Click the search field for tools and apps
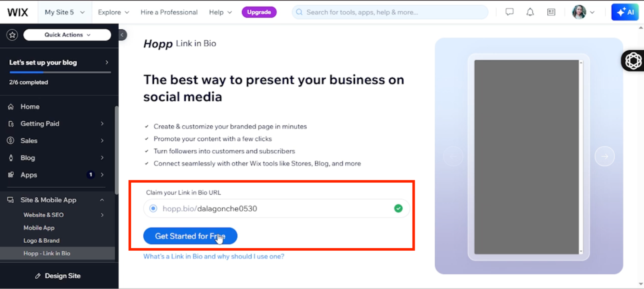The height and width of the screenshot is (289, 644). tap(390, 12)
